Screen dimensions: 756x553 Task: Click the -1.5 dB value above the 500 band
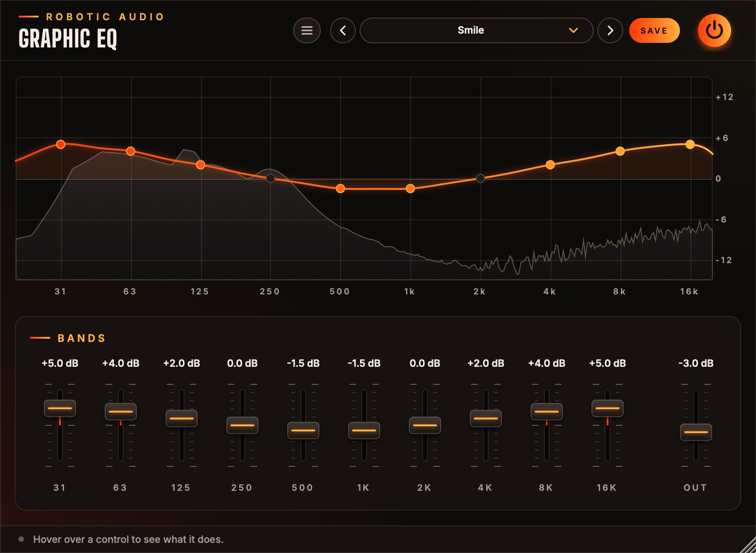pyautogui.click(x=303, y=363)
